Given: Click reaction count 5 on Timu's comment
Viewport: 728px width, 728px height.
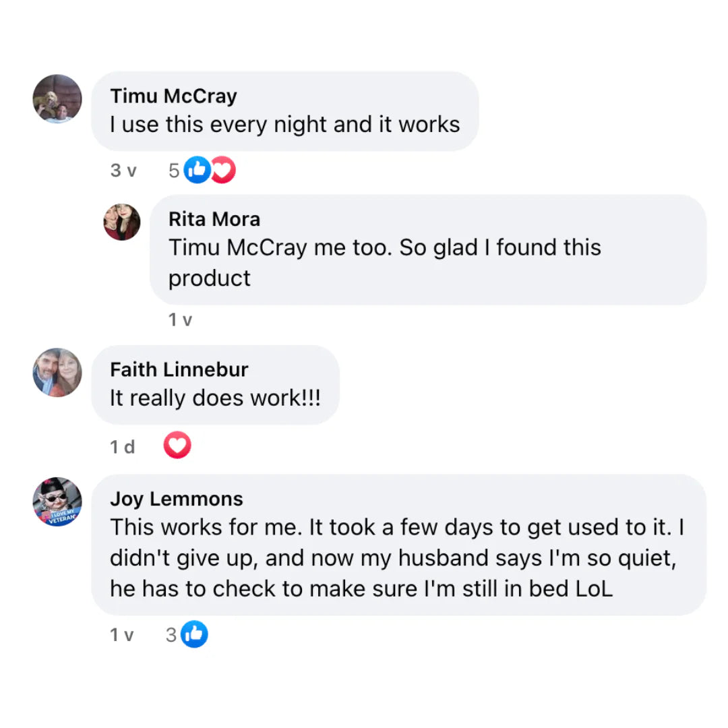Looking at the screenshot, I should (x=174, y=171).
